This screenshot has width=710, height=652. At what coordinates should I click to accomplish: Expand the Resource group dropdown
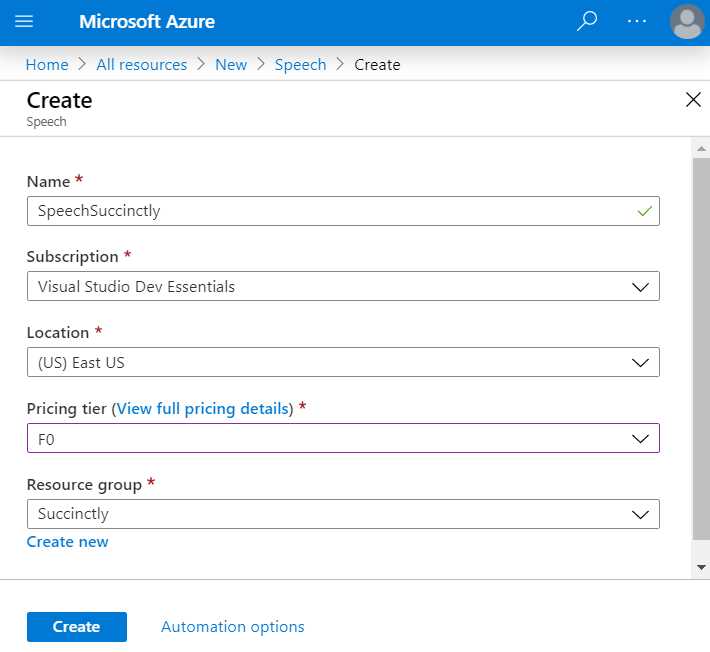coord(343,514)
